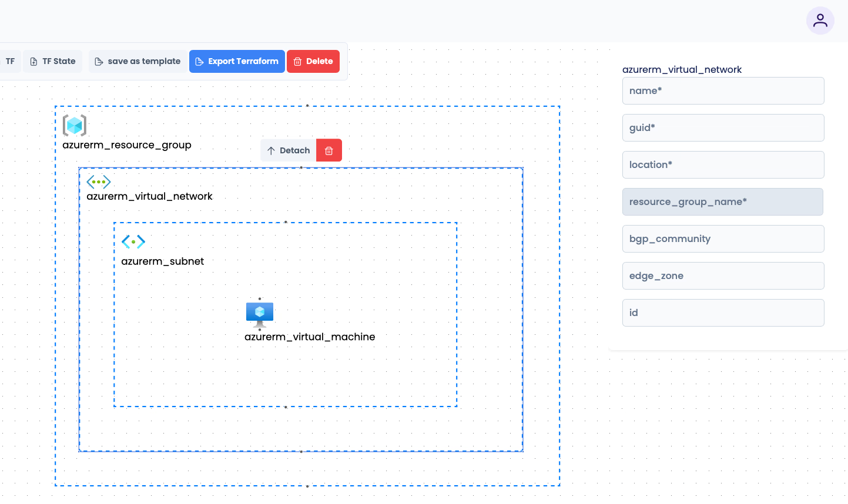
Task: Click top handle of resource group container
Action: 307,106
